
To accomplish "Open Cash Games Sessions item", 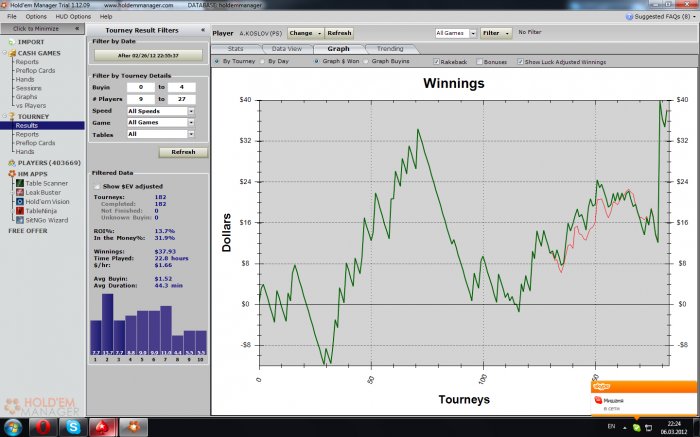I will tap(29, 88).
